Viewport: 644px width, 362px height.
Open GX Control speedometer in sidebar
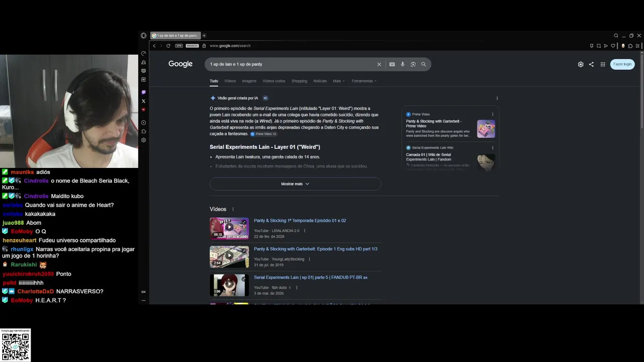[143, 53]
